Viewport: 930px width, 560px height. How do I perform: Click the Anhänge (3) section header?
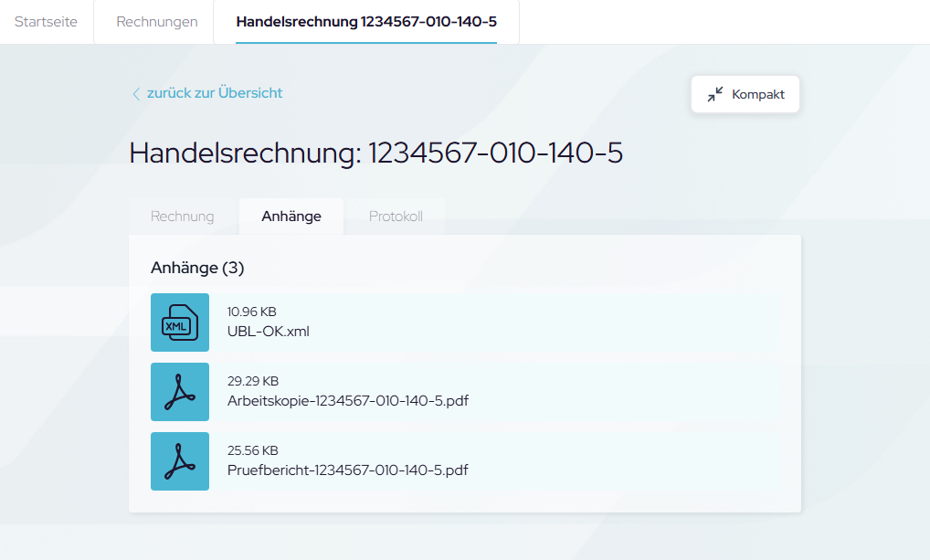pos(197,268)
